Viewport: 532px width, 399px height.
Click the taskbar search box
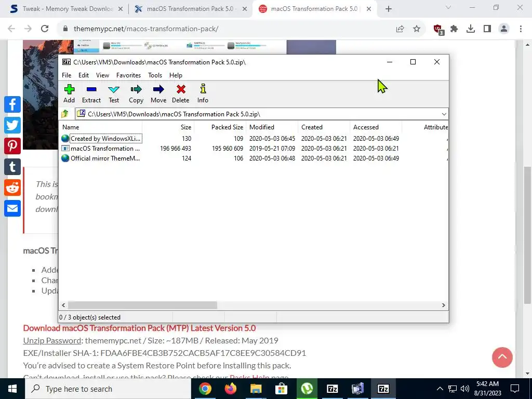coord(108,389)
